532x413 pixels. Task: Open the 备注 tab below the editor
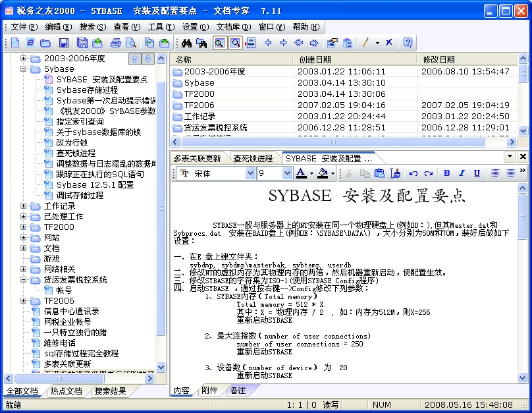[x=238, y=391]
